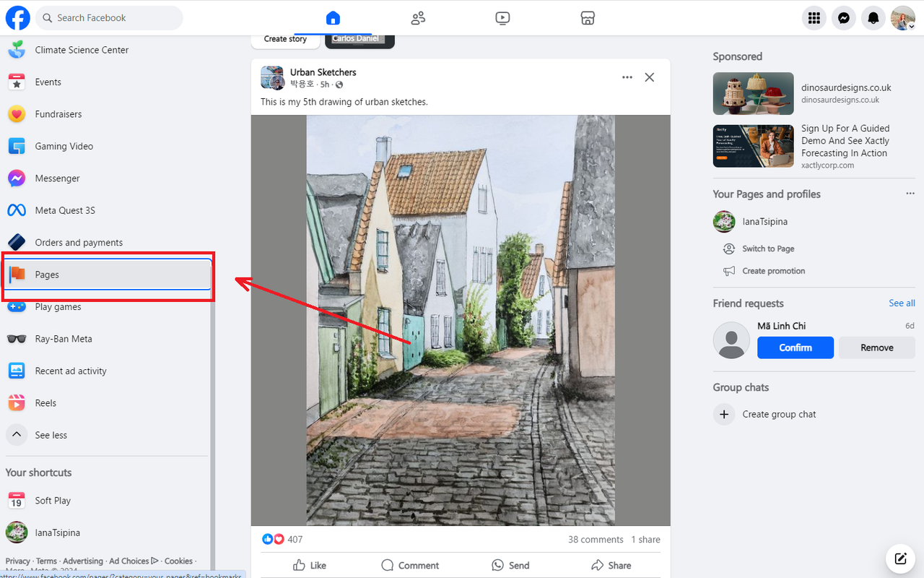The height and width of the screenshot is (578, 924).
Task: Open the Xactly Forecasting sponsored ad
Action: 814,147
